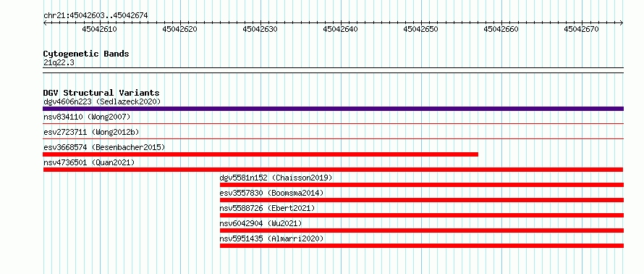Open variant dgv5581n152 (Chaisson2019) label
This screenshot has width=644, height=274.
point(276,178)
